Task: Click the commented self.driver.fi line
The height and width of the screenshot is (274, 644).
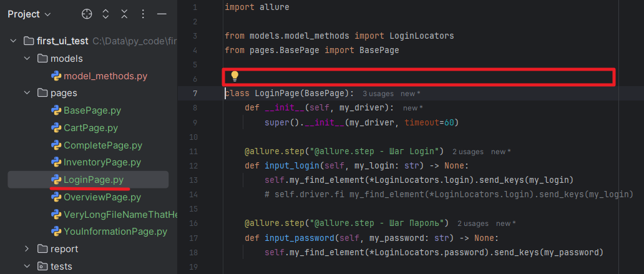Action: [x=449, y=194]
